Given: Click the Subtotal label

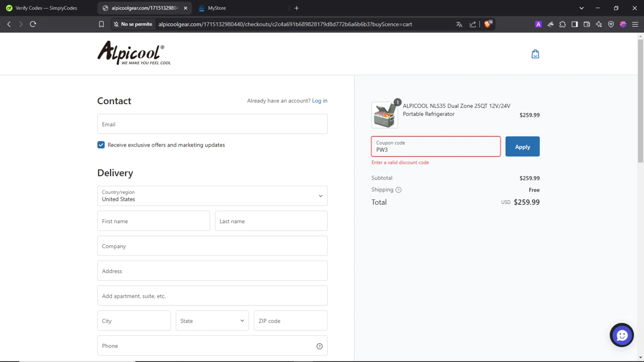Looking at the screenshot, I should click(x=382, y=178).
